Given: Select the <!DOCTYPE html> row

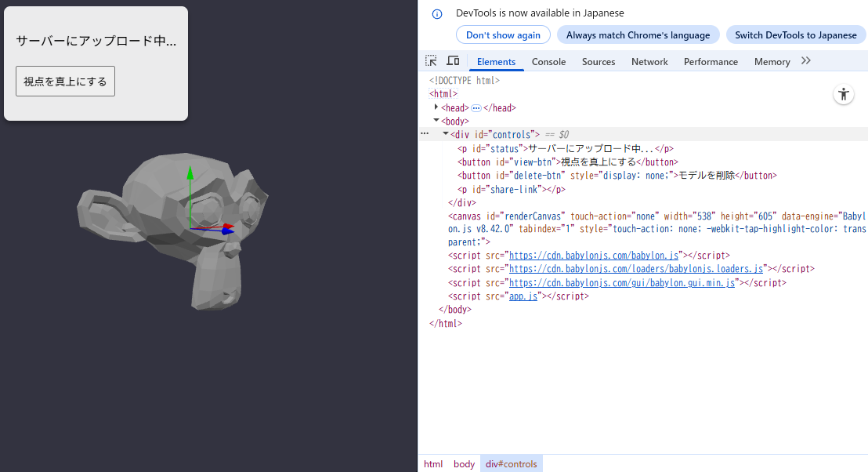Looking at the screenshot, I should tap(464, 80).
